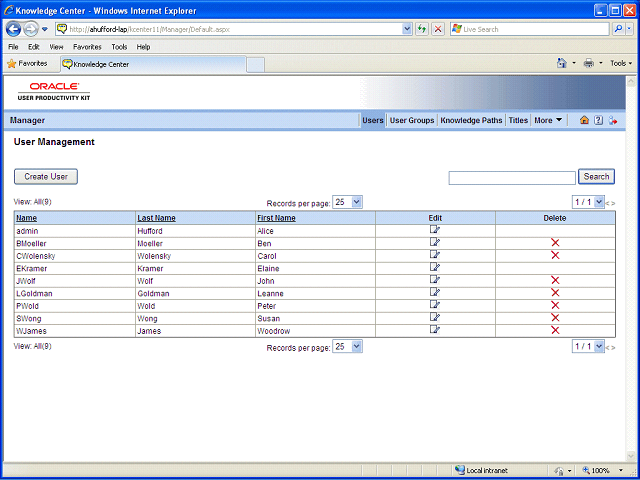Image resolution: width=640 pixels, height=480 pixels.
Task: Delete the CWolensky user
Action: coord(555,256)
